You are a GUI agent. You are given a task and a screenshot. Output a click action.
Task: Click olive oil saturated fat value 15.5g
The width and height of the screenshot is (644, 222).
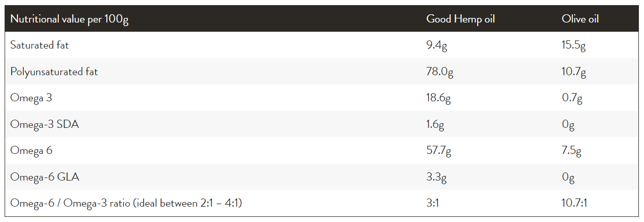573,46
